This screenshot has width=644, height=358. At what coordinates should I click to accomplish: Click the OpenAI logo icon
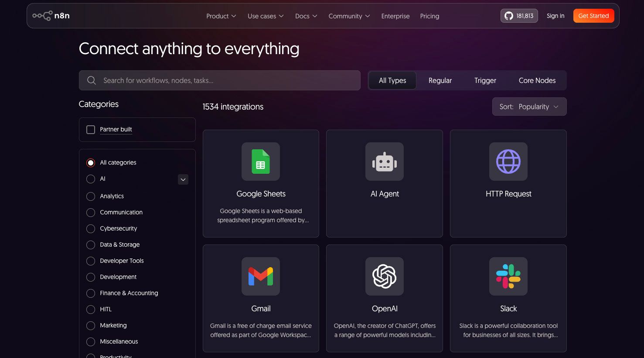(x=384, y=276)
